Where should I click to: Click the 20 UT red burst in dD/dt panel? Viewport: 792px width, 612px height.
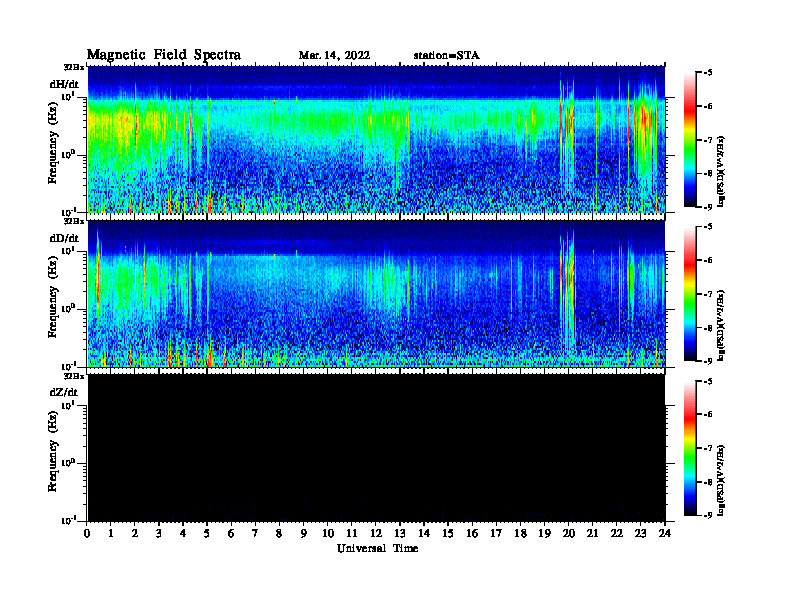click(567, 283)
